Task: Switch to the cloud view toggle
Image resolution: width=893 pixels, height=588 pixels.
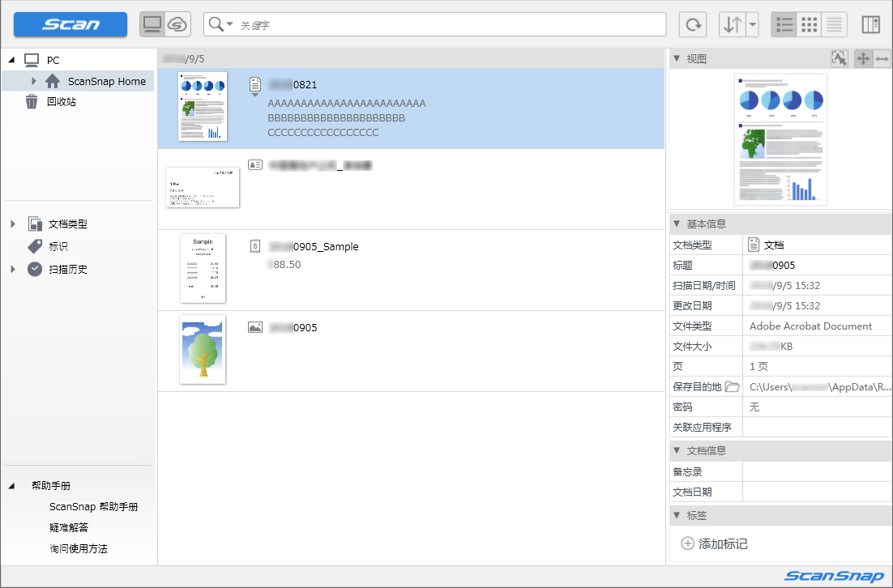Action: [x=177, y=24]
